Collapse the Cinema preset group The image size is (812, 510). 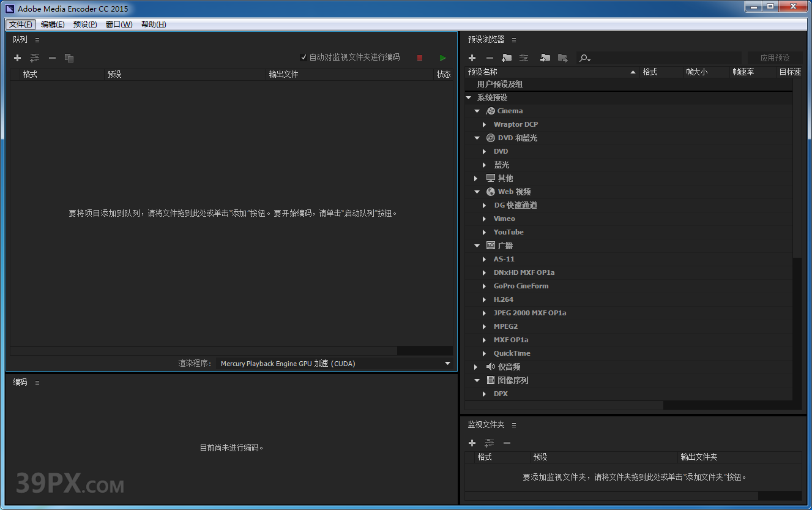(477, 111)
